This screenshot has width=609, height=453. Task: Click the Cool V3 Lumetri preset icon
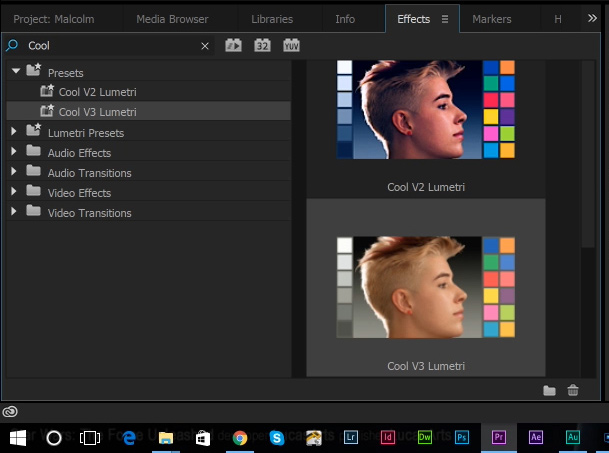[x=47, y=111]
